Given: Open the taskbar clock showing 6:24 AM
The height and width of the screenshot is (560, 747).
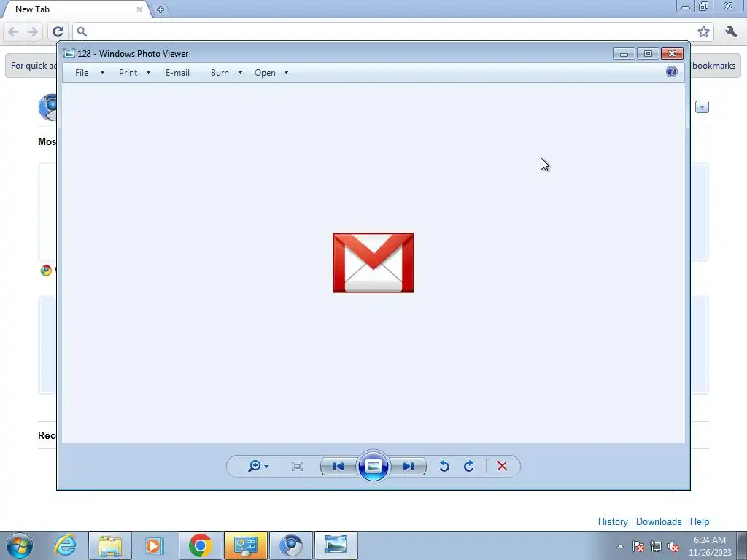Looking at the screenshot, I should pos(709,546).
